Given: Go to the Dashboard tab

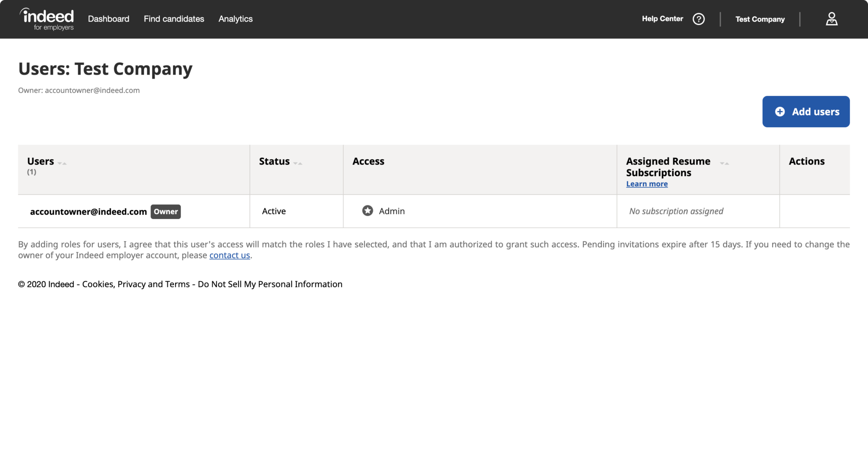Looking at the screenshot, I should 108,19.
